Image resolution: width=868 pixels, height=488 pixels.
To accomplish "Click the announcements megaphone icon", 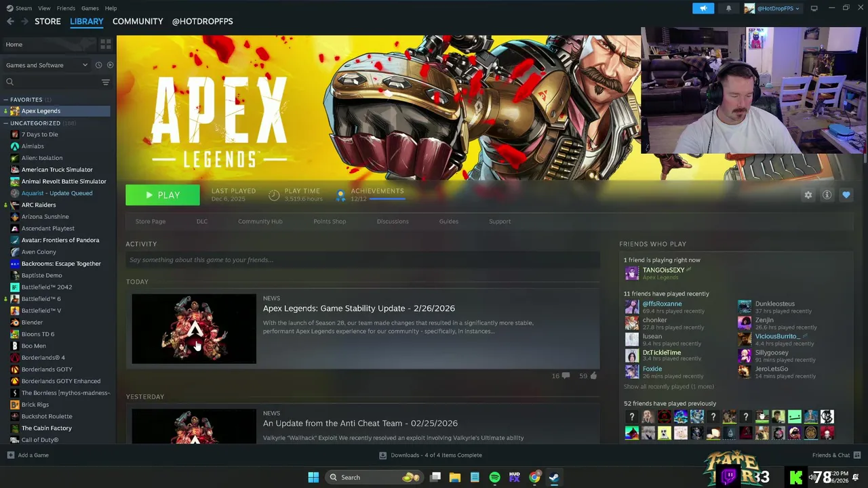I will coord(703,8).
